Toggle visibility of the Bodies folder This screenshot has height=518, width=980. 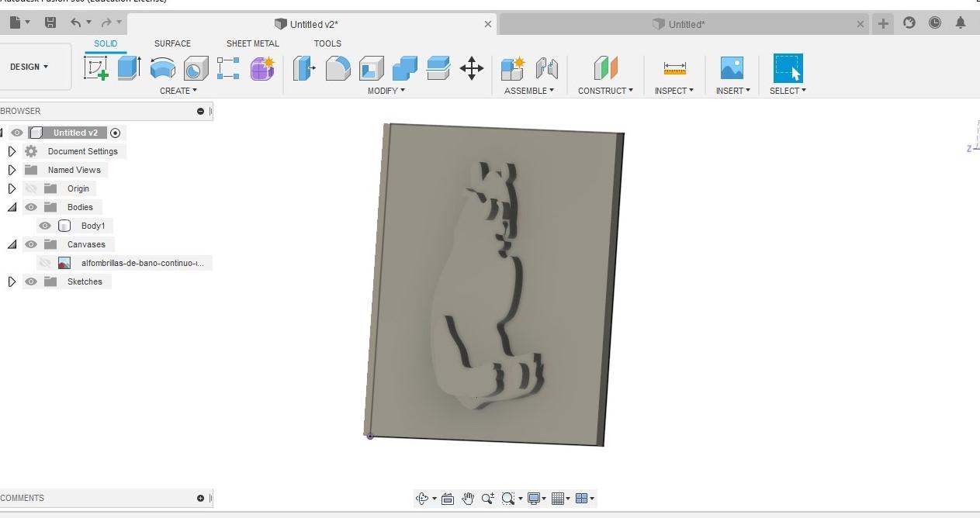click(31, 207)
